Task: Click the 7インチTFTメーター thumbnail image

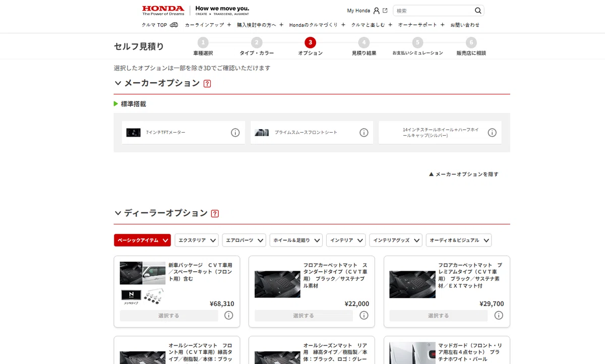Action: pos(133,133)
